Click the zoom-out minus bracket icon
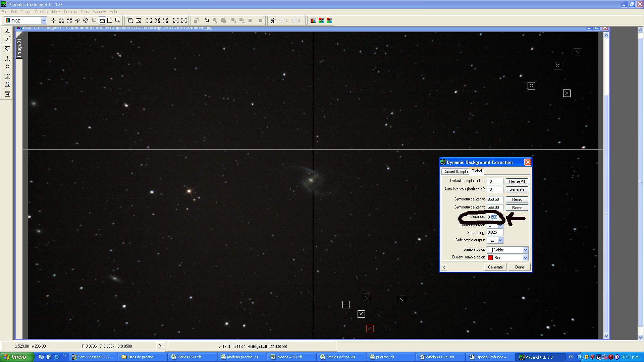Image resolution: width=644 pixels, height=362 pixels. click(x=184, y=20)
